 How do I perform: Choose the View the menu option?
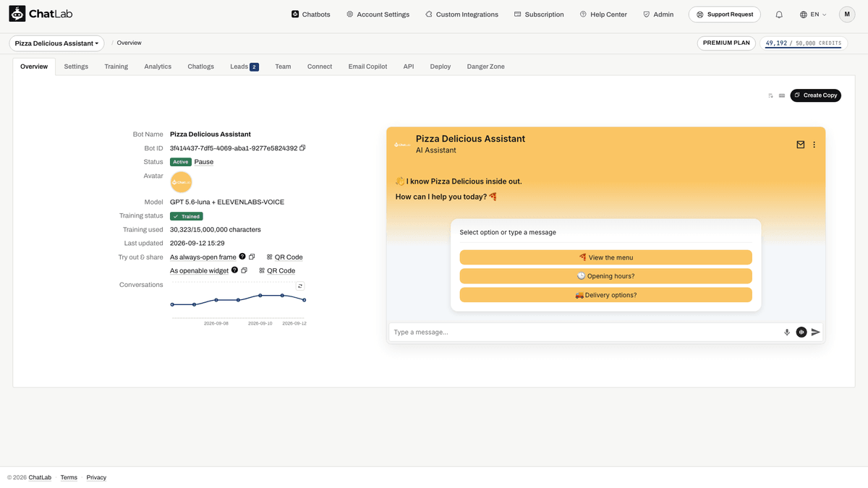[x=606, y=257]
